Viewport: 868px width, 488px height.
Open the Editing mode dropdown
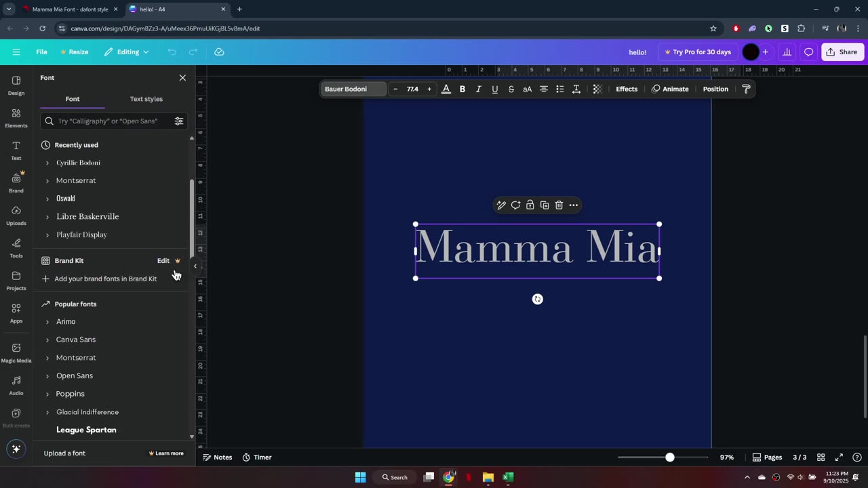[x=127, y=52]
